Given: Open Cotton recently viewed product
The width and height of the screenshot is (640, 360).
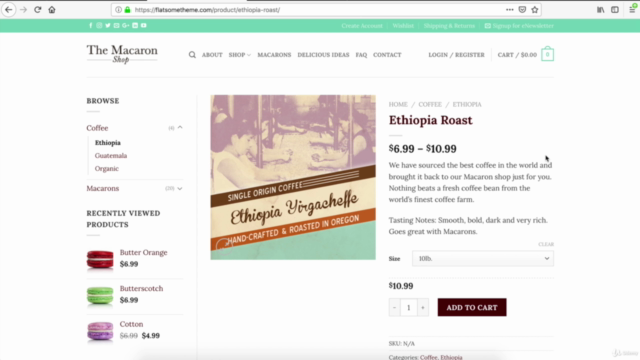Looking at the screenshot, I should [x=131, y=324].
